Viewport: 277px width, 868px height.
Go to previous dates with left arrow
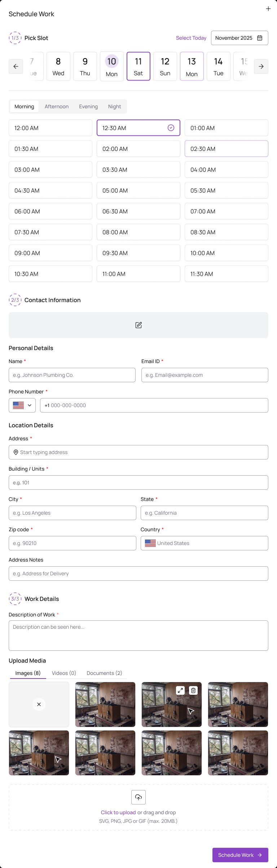pos(16,66)
